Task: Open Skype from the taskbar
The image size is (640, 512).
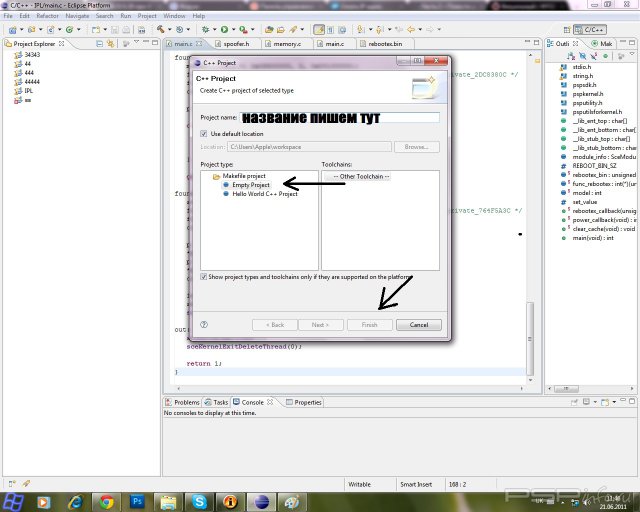Action: 200,500
